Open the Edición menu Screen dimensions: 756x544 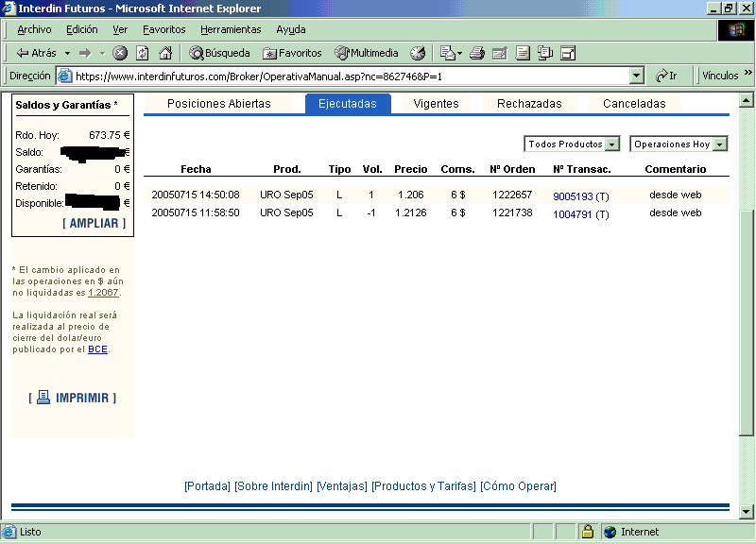[x=81, y=30]
